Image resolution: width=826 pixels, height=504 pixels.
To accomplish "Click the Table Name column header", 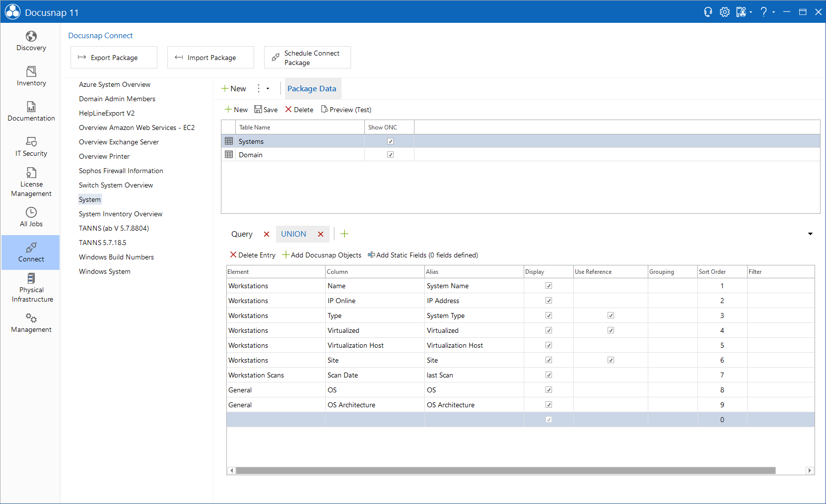I will click(x=300, y=127).
